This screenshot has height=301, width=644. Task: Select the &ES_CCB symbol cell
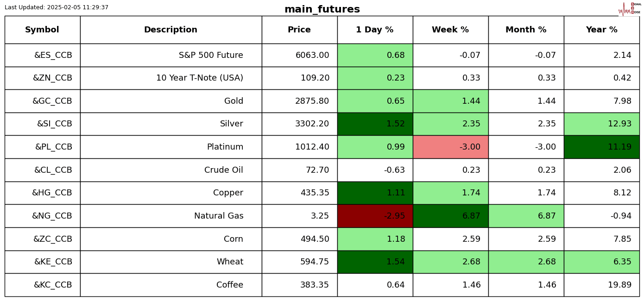pos(43,55)
